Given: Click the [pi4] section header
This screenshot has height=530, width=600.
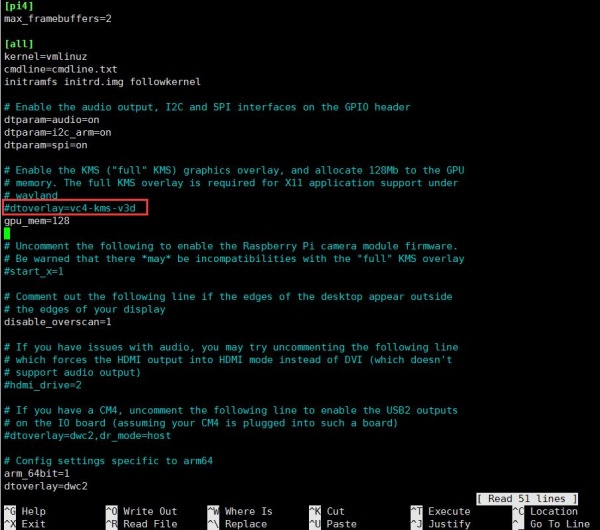Looking at the screenshot, I should pos(20,6).
